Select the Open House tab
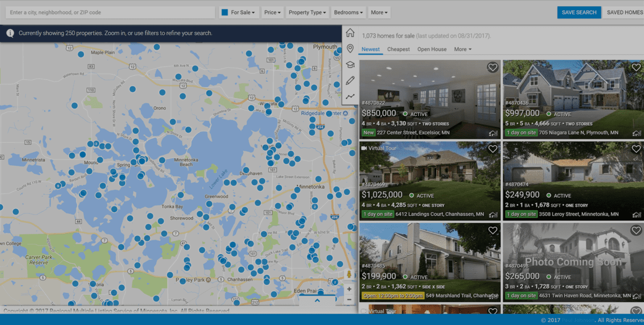The height and width of the screenshot is (325, 644). click(431, 49)
